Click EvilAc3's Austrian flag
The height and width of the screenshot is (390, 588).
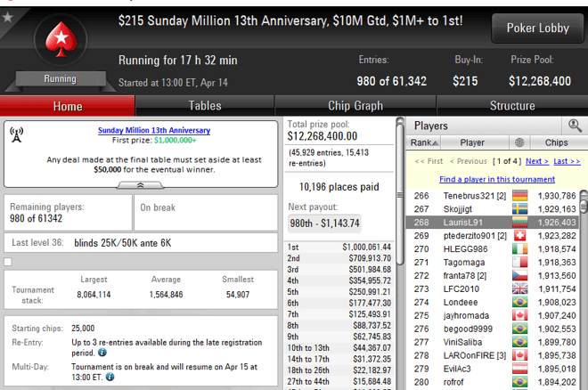click(519, 369)
